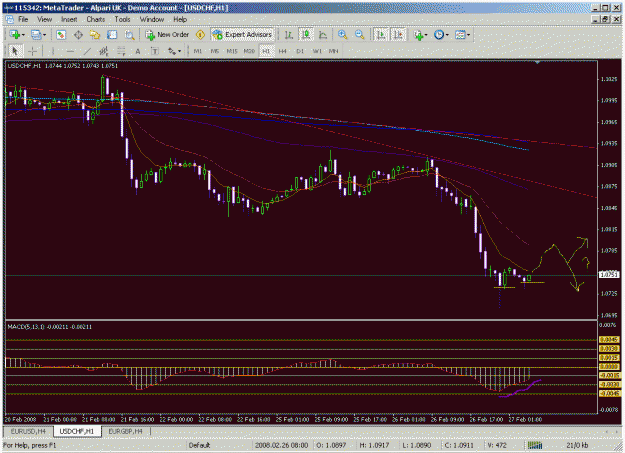625x453 pixels.
Task: Open the View menu
Action: (x=45, y=19)
